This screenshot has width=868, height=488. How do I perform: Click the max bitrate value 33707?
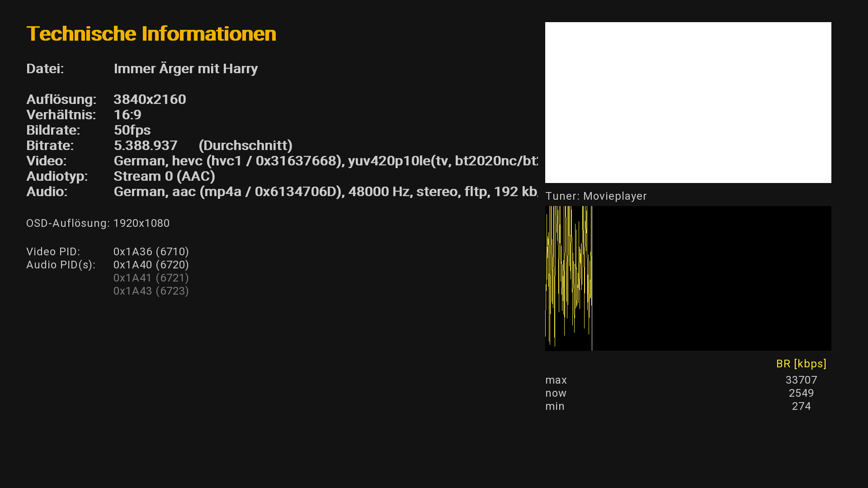tap(801, 380)
